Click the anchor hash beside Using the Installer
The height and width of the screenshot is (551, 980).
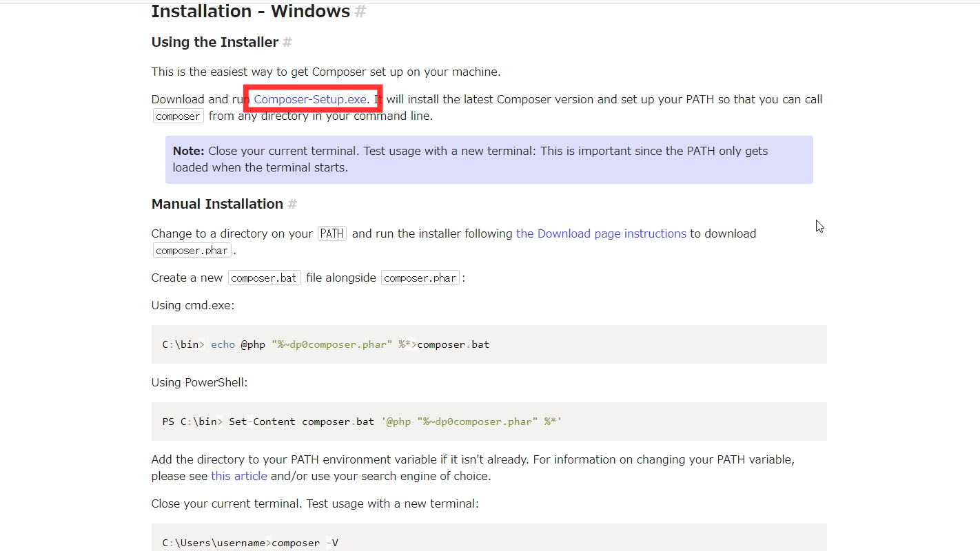point(287,42)
